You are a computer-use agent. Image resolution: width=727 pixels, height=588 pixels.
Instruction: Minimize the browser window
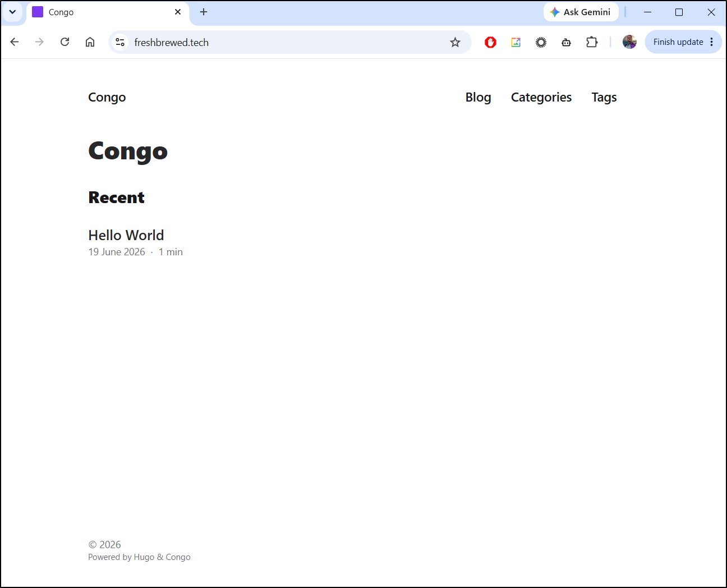647,12
